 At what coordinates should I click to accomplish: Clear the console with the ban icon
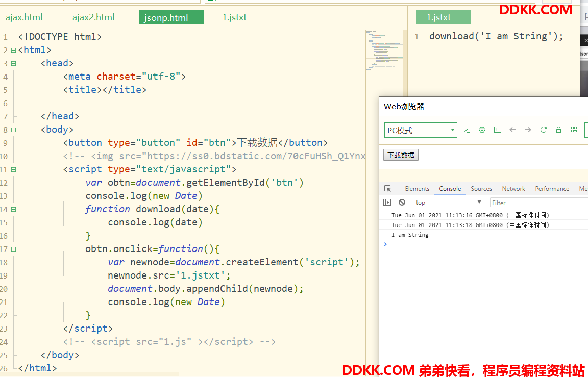[x=402, y=203]
